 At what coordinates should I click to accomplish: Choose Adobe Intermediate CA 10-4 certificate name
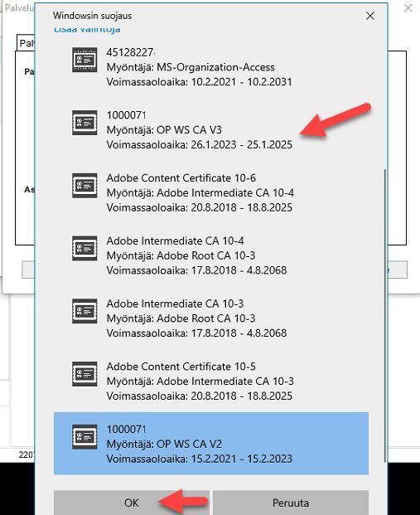(175, 240)
